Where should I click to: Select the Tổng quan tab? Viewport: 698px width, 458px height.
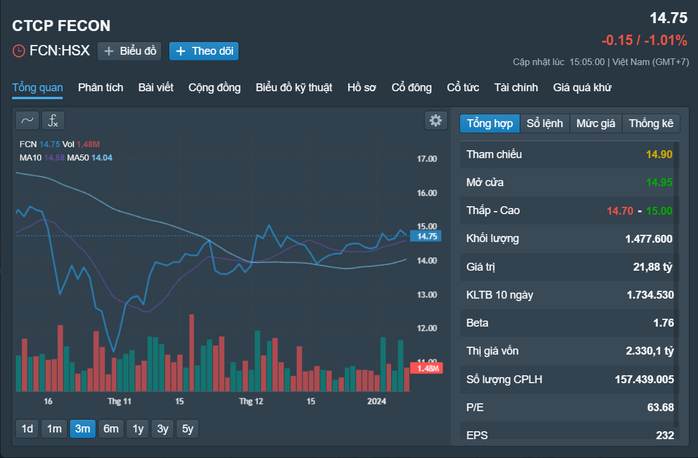[37, 88]
